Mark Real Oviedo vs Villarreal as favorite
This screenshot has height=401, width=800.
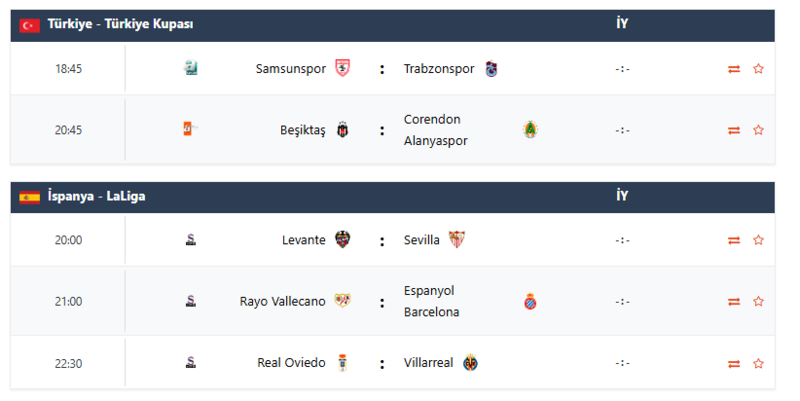(x=758, y=363)
